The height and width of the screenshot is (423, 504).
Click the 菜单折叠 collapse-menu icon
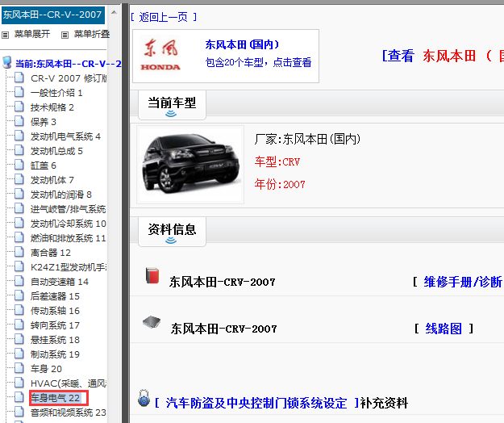(x=65, y=35)
